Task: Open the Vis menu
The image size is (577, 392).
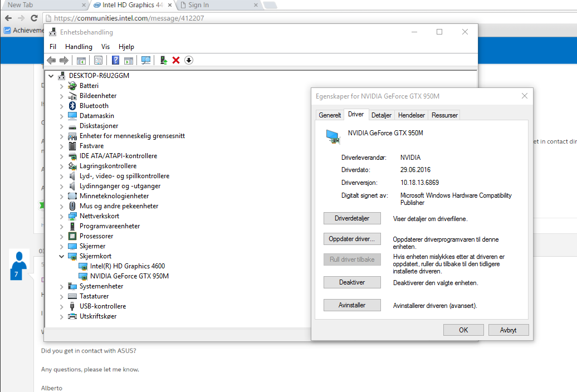Action: 106,47
